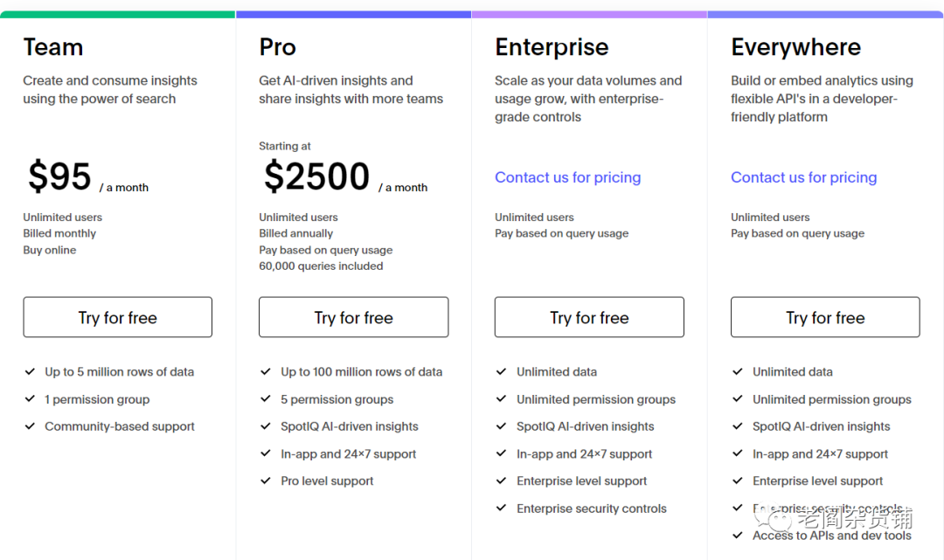Click Try for free under Pro plan

point(353,317)
